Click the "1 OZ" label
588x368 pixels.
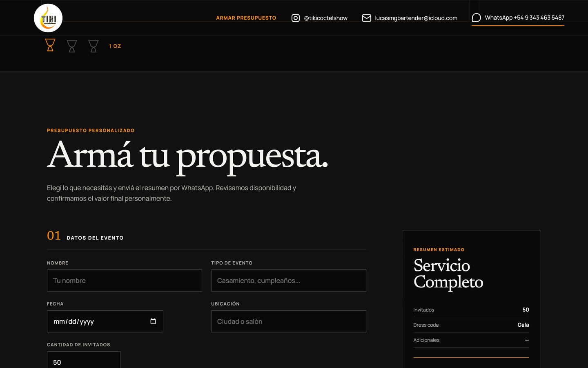pos(115,46)
